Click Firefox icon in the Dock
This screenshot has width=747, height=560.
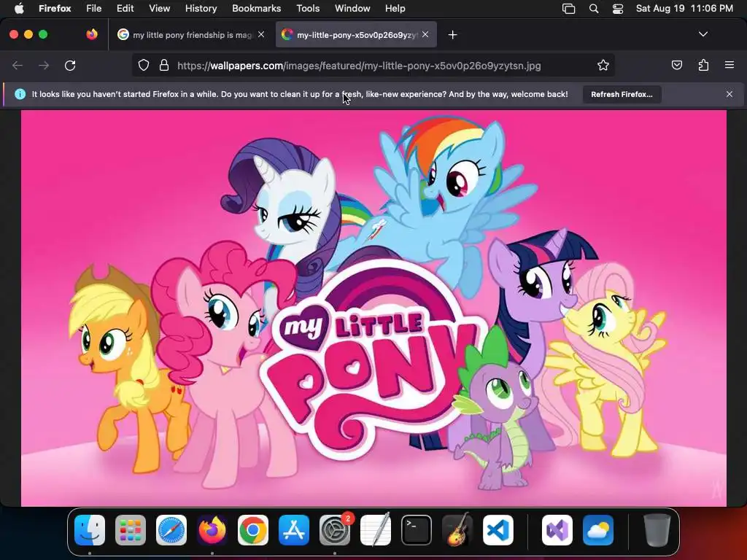coord(212,530)
